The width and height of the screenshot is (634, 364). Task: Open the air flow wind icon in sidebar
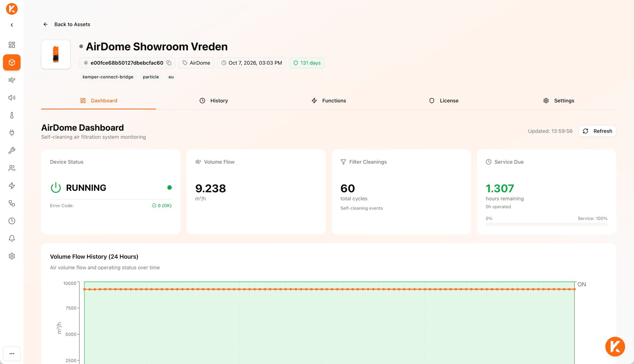[12, 80]
